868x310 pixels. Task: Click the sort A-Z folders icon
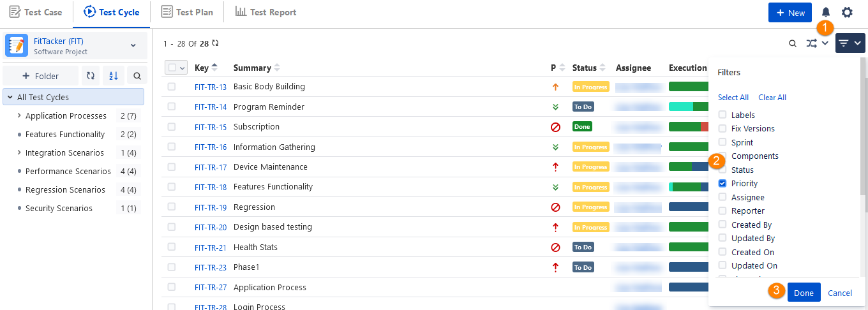[x=113, y=76]
